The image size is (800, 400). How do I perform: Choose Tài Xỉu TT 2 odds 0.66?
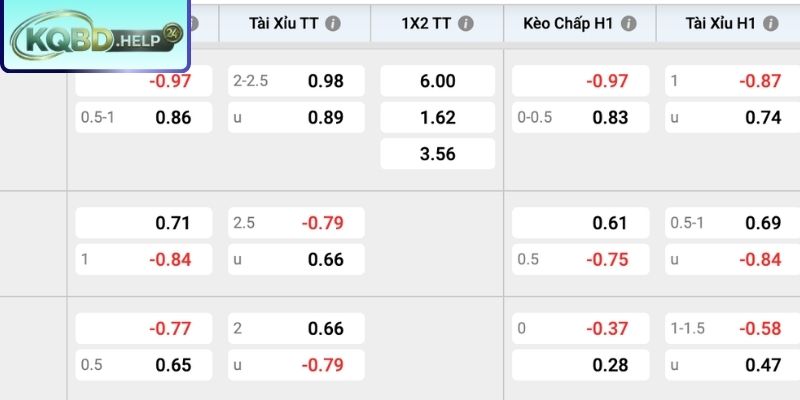[x=296, y=328]
